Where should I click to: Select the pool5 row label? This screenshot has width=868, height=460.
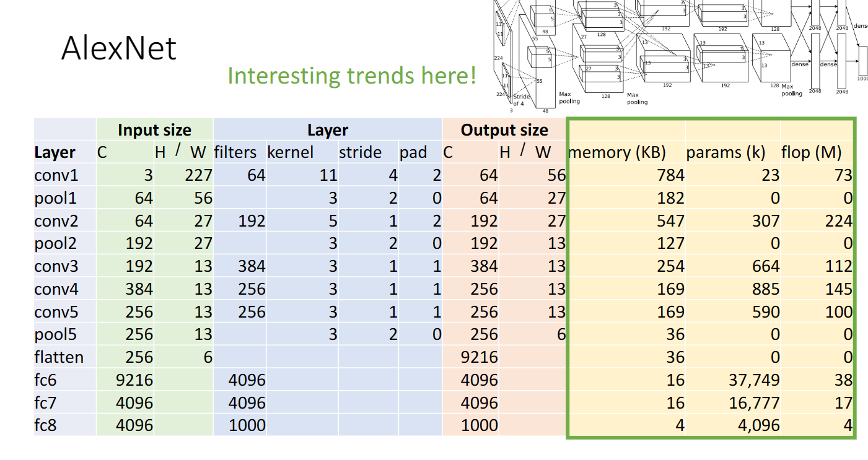tap(55, 334)
